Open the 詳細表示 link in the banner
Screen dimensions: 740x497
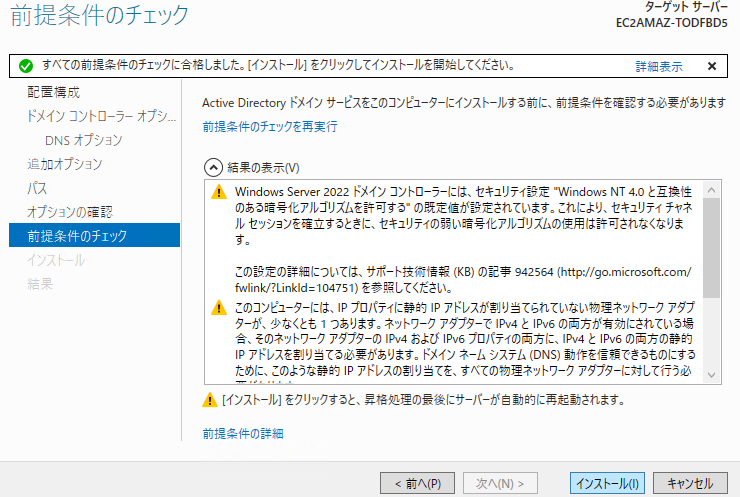click(x=659, y=67)
